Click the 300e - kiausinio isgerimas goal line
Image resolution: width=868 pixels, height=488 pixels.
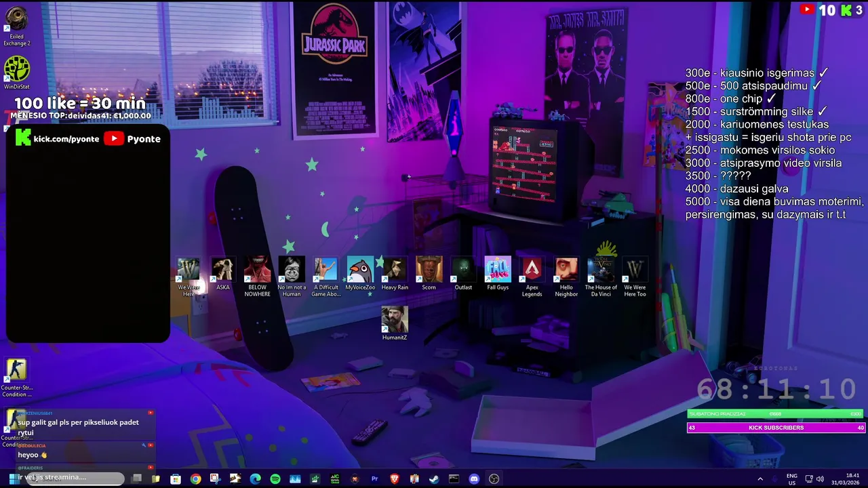point(757,73)
